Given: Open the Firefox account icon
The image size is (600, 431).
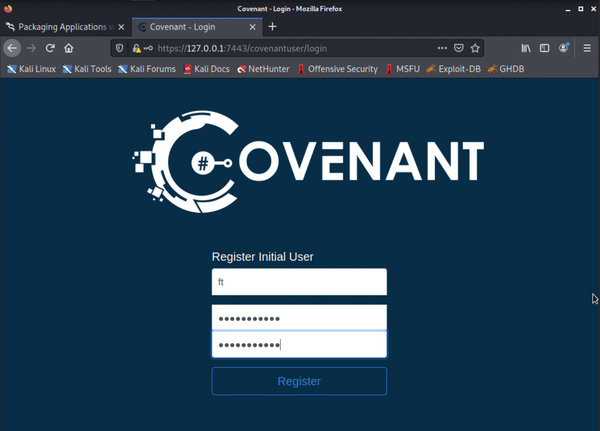Looking at the screenshot, I should click(563, 48).
